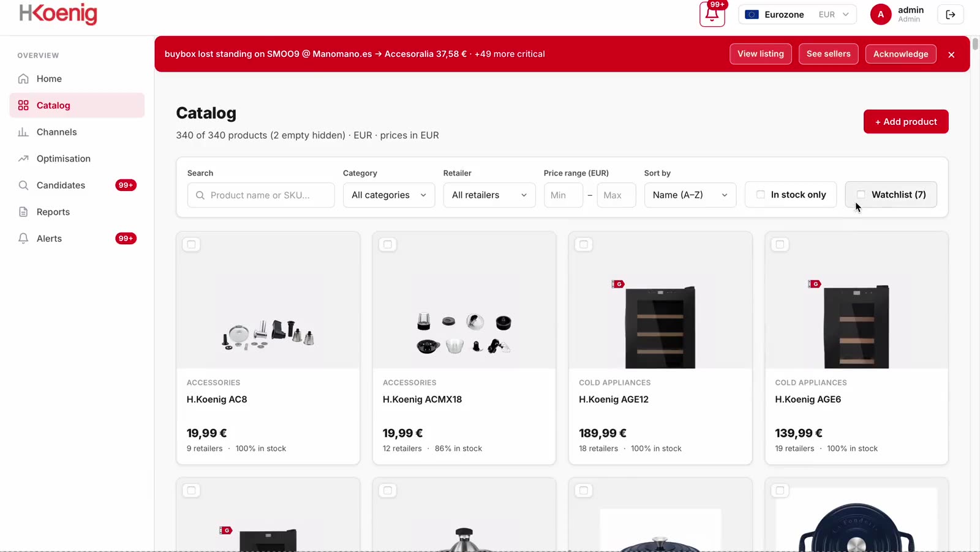Viewport: 980px width, 552px height.
Task: Open the H.Koenig AGE6 wine cooler image
Action: [856, 300]
